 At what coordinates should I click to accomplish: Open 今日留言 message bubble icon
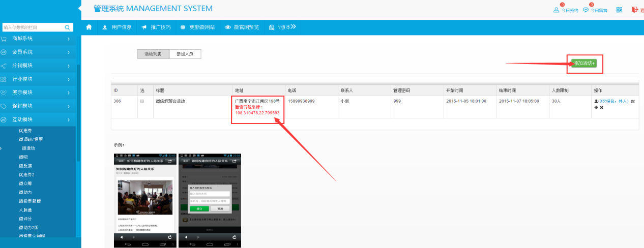pyautogui.click(x=586, y=10)
